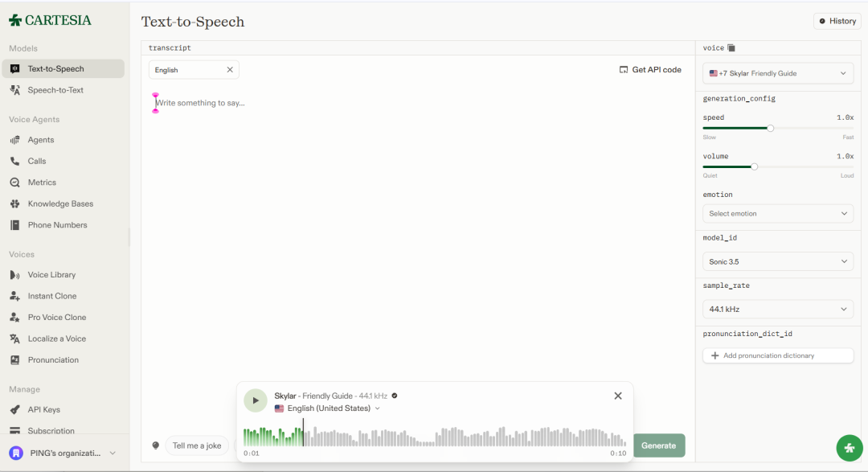The image size is (868, 472).
Task: Click Tell me a joke suggestion
Action: point(197,445)
